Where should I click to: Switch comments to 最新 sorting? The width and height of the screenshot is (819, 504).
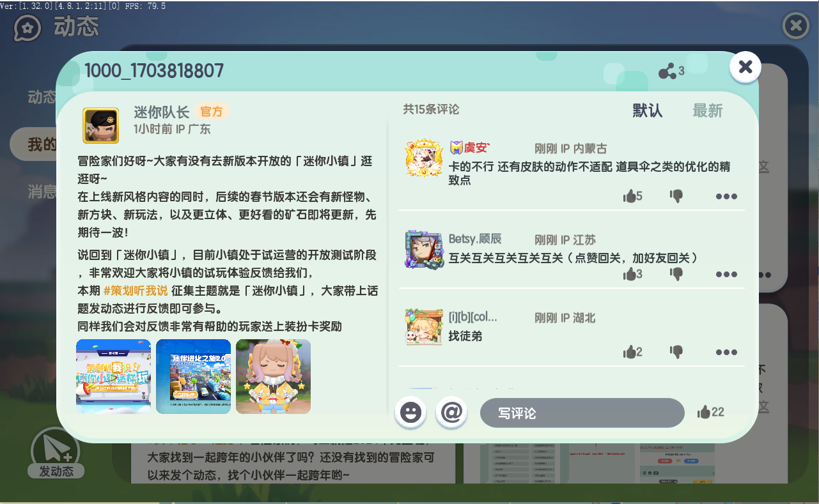[707, 111]
